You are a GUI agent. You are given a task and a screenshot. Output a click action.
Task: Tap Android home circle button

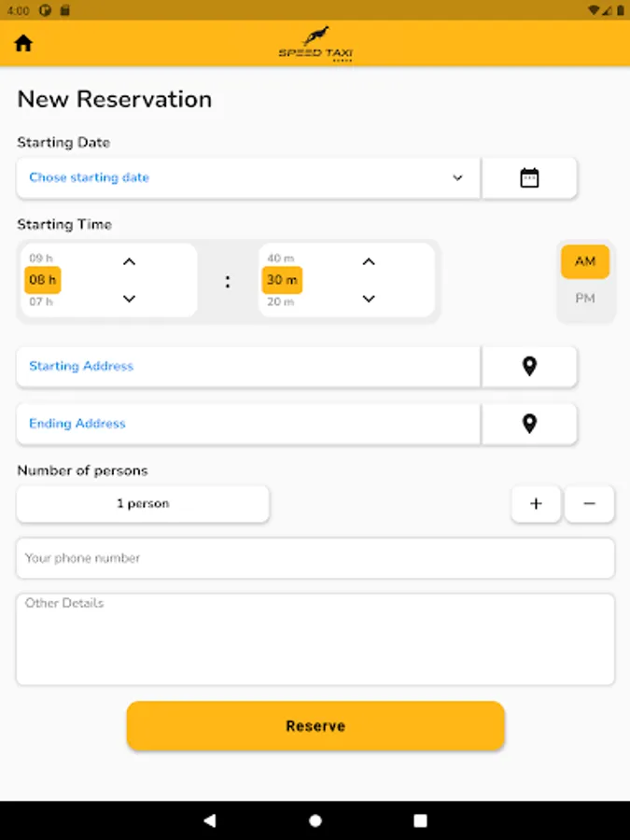[x=315, y=820]
